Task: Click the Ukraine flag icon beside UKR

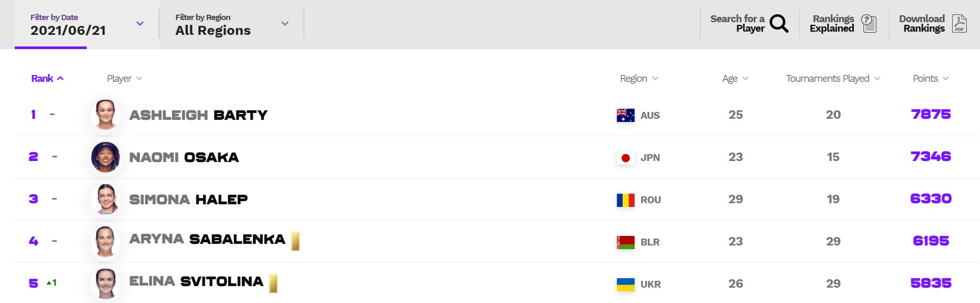Action: pos(626,284)
